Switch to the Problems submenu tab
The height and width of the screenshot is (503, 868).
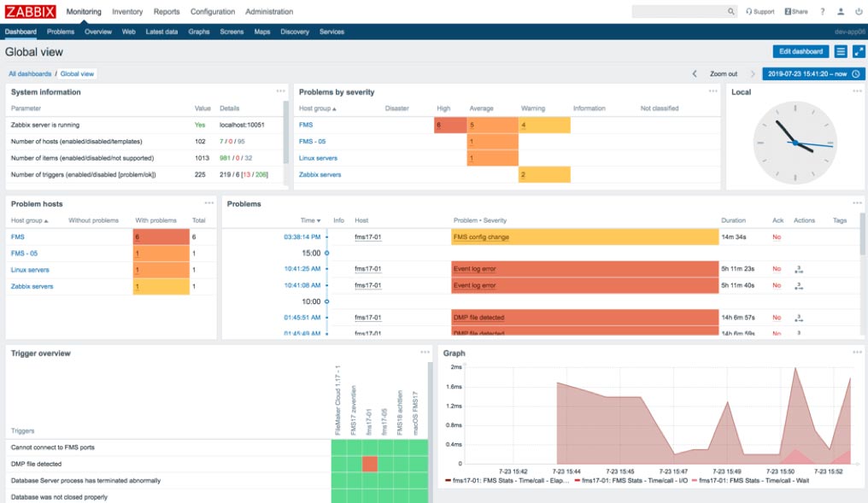click(x=61, y=32)
